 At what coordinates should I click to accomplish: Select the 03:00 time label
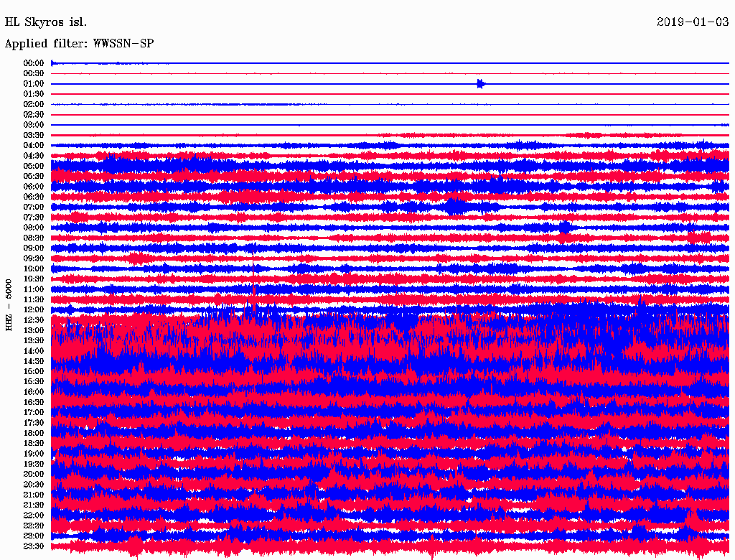tap(34, 125)
